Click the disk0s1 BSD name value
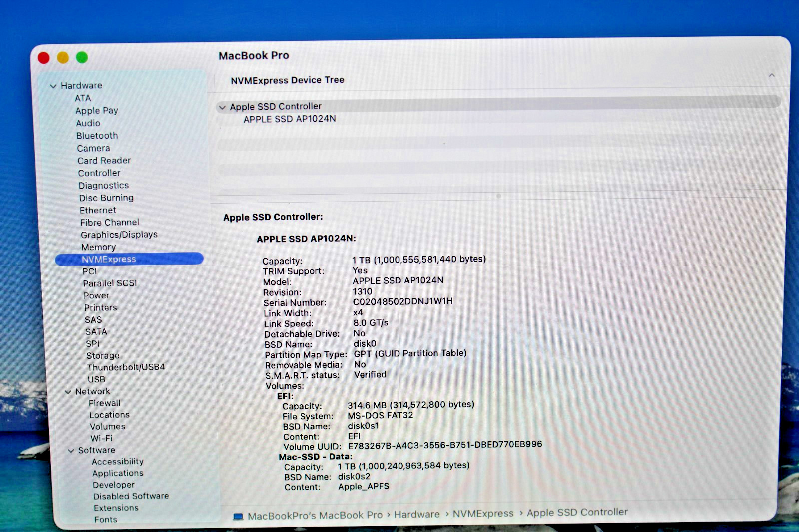This screenshot has height=532, width=799. click(364, 426)
